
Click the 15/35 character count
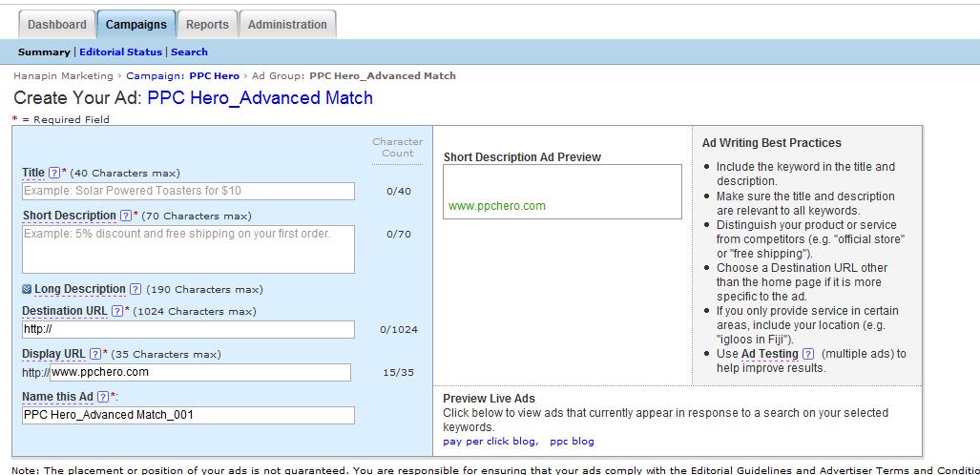(x=399, y=373)
